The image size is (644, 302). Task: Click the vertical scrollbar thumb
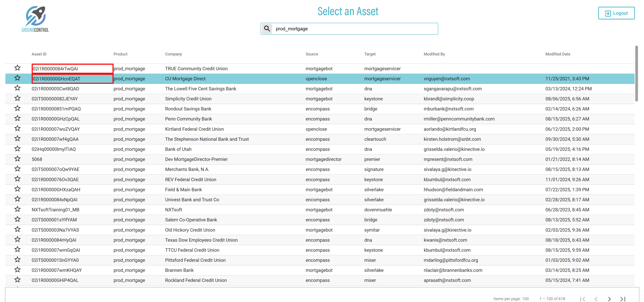tap(636, 74)
